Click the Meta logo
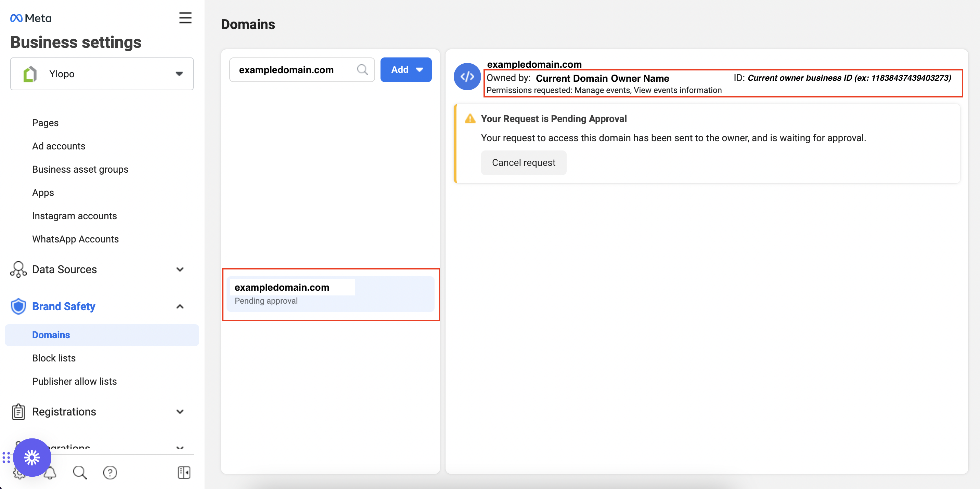 coord(30,17)
